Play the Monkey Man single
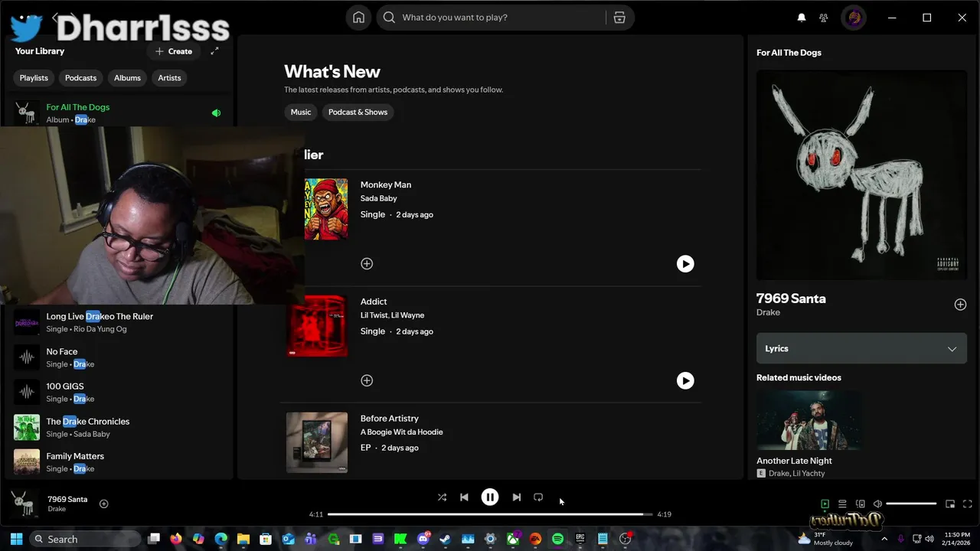This screenshot has width=980, height=551. pos(685,264)
